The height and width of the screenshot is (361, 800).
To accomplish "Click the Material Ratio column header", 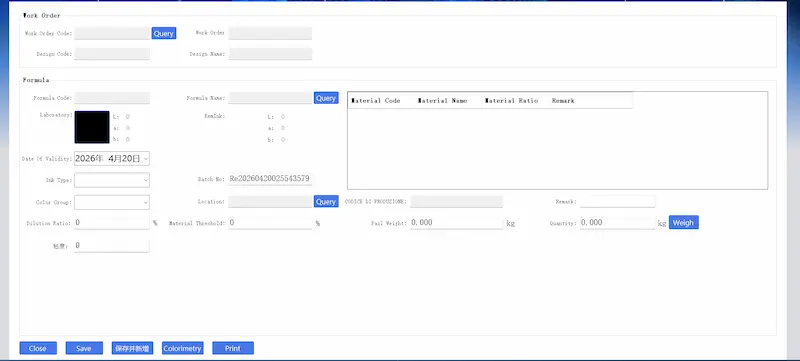I will coord(511,101).
